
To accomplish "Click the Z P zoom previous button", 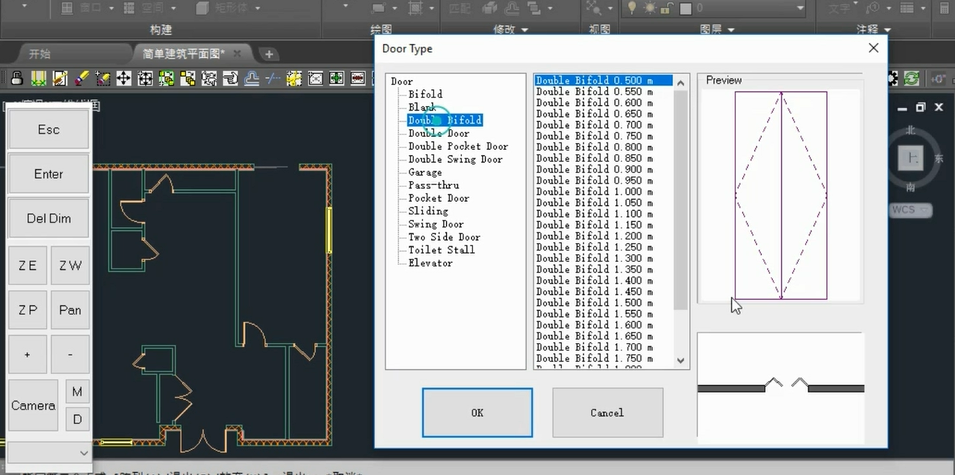I will pos(27,310).
